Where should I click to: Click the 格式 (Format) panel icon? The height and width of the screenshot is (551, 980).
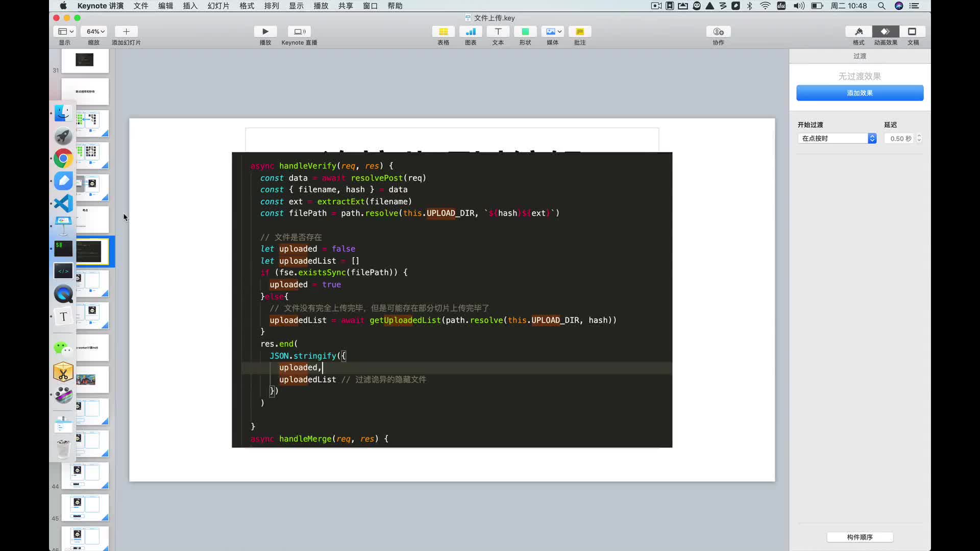(x=859, y=31)
